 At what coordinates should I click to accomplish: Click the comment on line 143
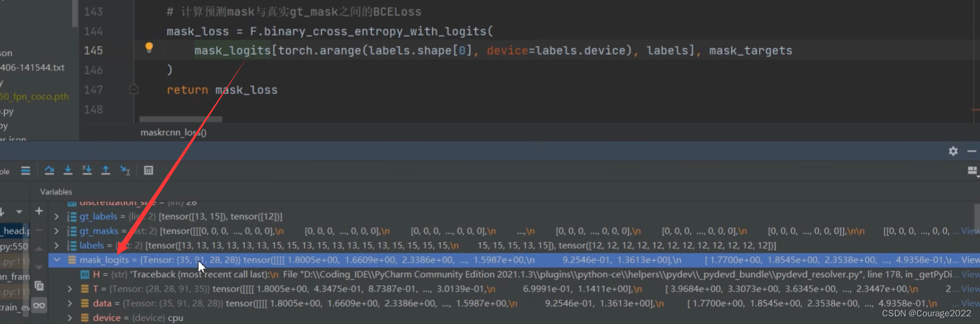tap(294, 11)
